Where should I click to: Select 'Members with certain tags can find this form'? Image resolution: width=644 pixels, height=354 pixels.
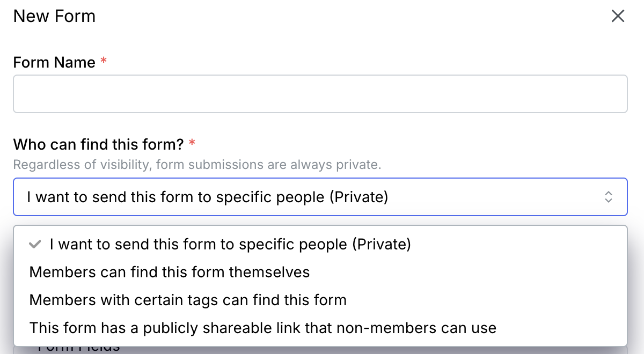187,300
